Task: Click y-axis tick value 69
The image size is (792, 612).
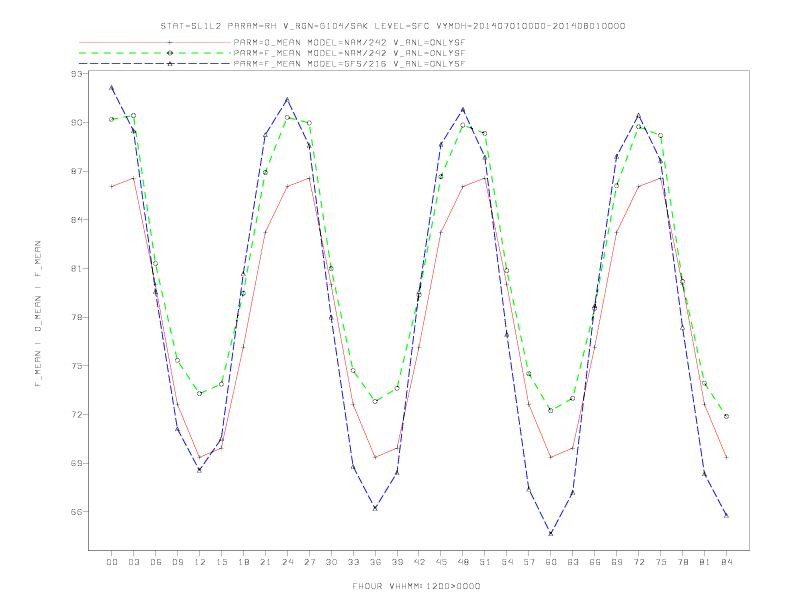Action: click(x=76, y=463)
